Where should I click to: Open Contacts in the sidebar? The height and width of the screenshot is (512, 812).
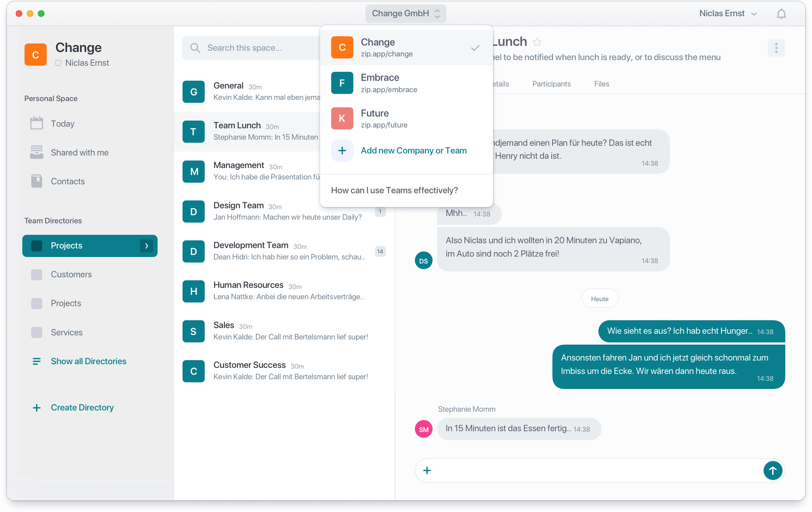coord(67,181)
